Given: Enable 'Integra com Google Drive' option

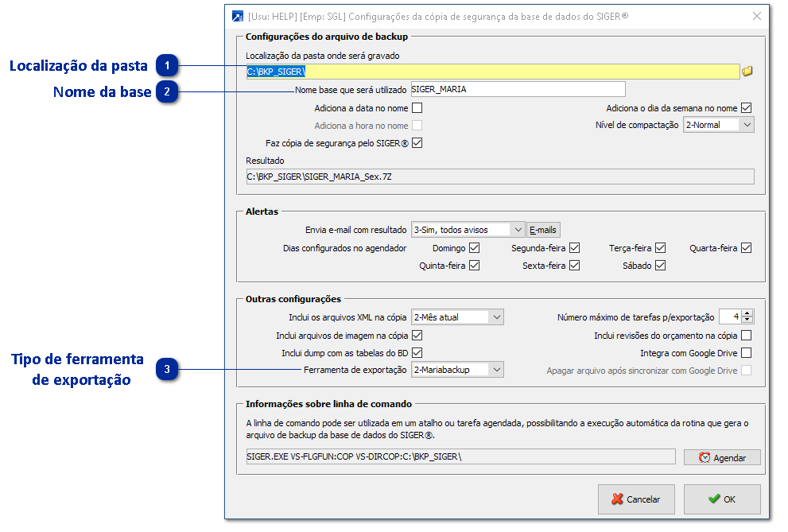Looking at the screenshot, I should 746,353.
